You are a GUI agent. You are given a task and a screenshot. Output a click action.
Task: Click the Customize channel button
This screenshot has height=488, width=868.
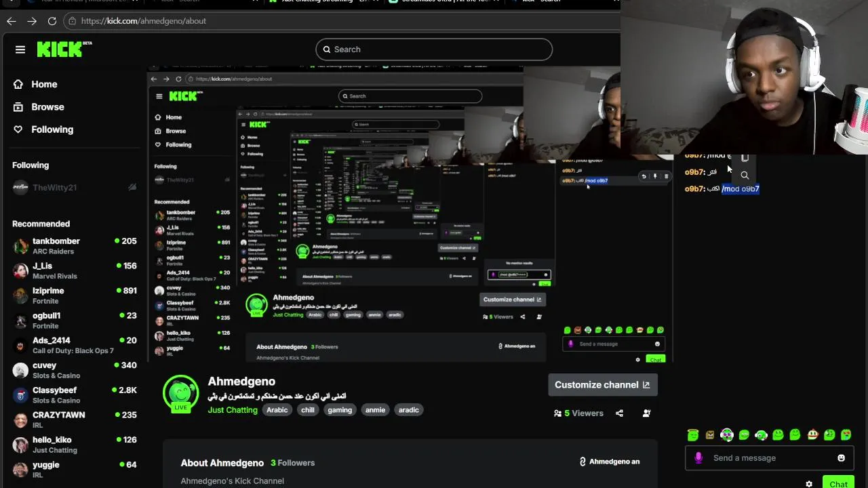click(x=603, y=385)
